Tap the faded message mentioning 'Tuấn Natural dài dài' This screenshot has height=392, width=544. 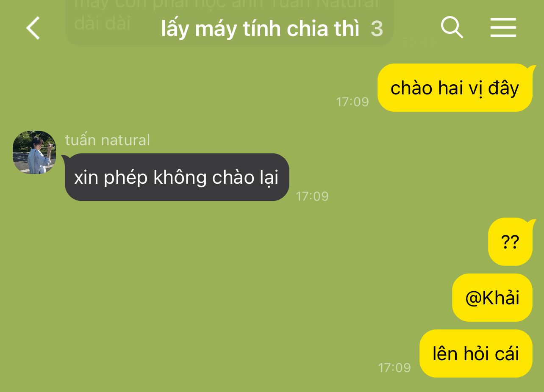229,17
